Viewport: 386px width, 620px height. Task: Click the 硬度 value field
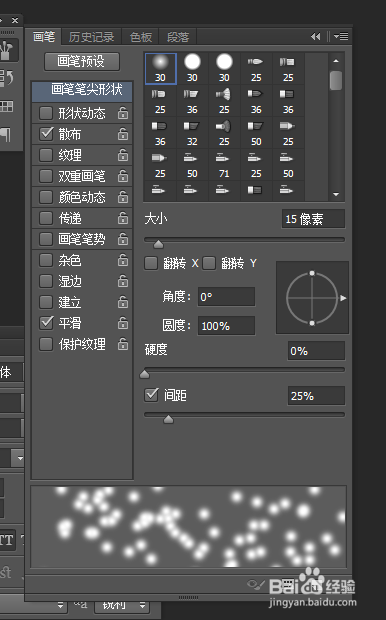pos(316,351)
